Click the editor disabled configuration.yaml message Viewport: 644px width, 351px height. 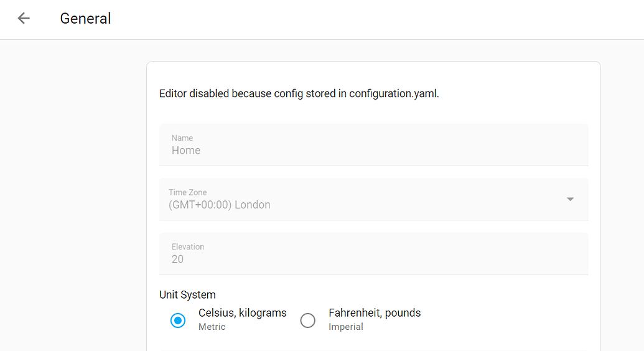click(299, 94)
